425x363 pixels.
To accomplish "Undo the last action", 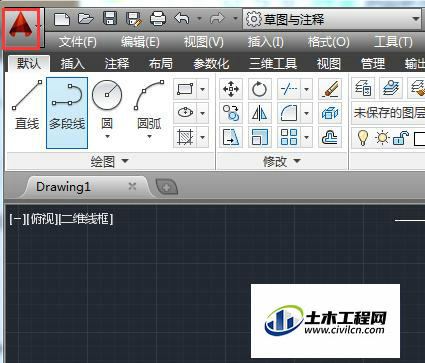I will [x=182, y=19].
